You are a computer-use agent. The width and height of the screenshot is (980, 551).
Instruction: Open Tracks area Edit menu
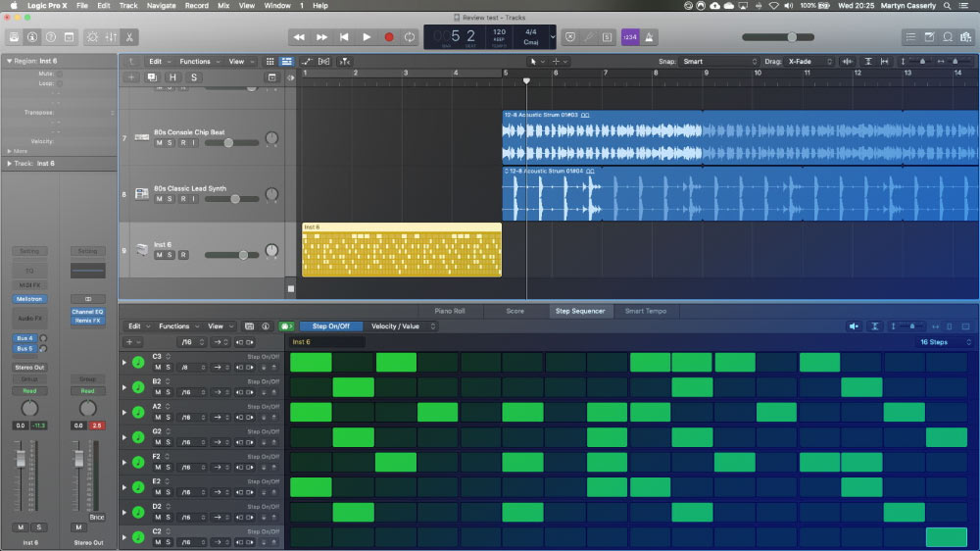click(160, 62)
